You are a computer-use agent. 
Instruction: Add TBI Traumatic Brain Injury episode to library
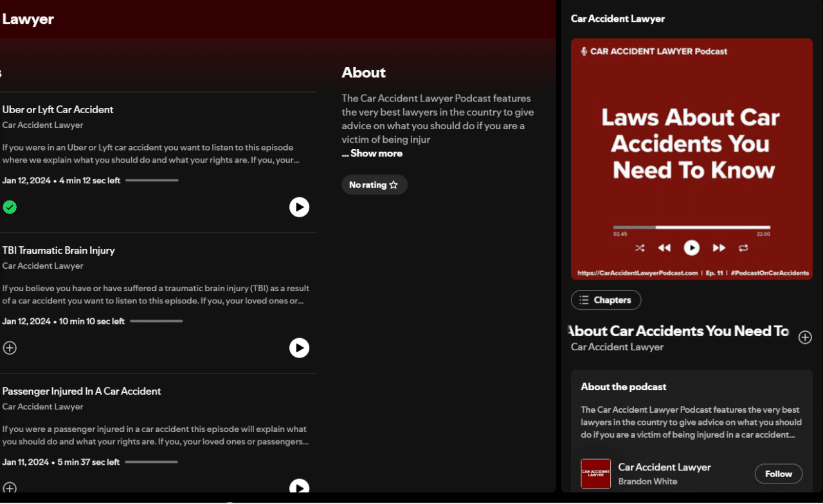(x=10, y=348)
